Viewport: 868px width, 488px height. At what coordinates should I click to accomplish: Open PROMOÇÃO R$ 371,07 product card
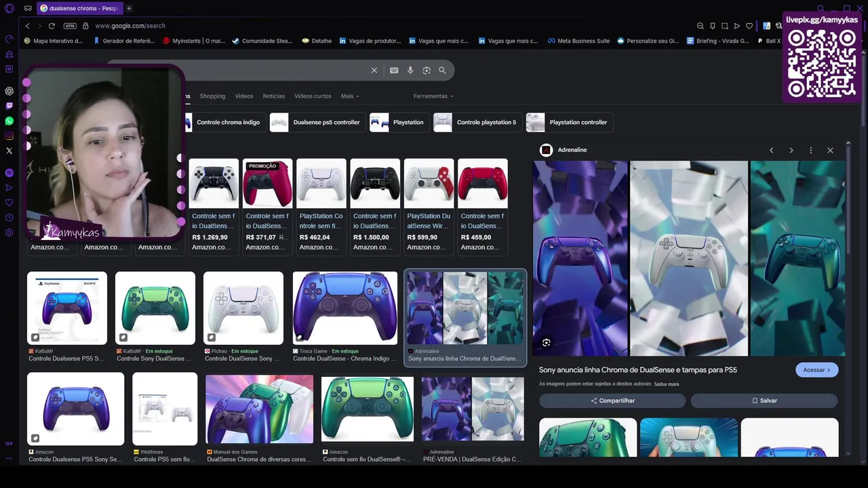click(x=267, y=206)
